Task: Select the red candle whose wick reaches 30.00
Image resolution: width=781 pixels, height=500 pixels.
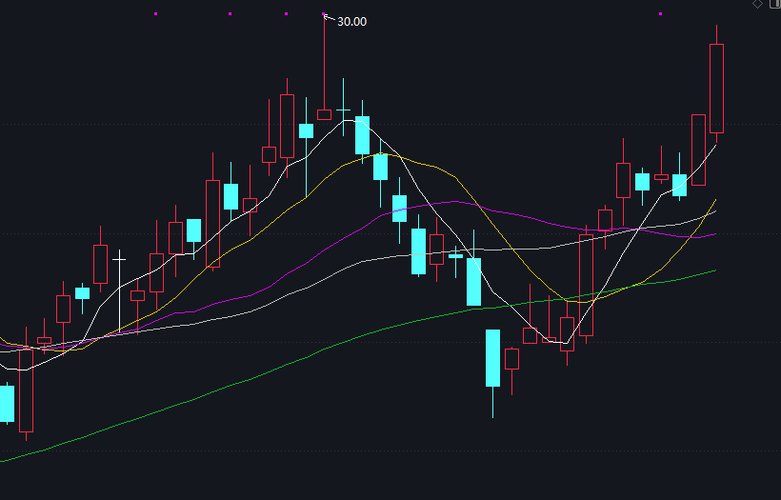Action: (324, 67)
